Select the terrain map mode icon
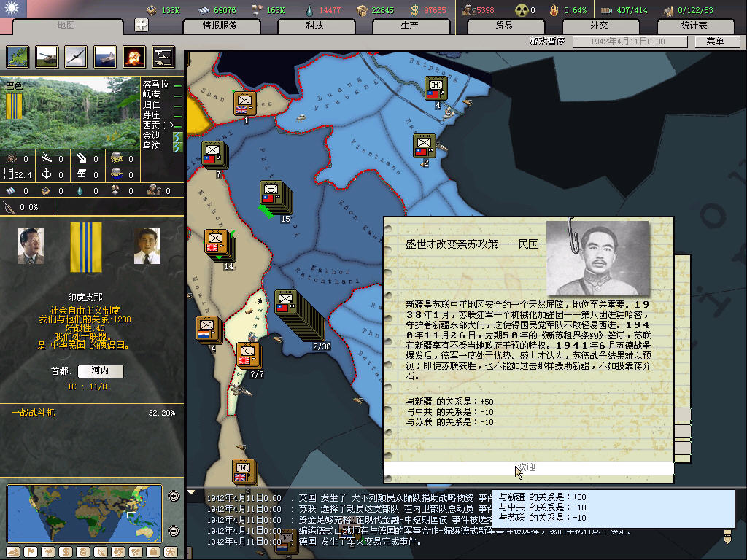 [x=18, y=57]
